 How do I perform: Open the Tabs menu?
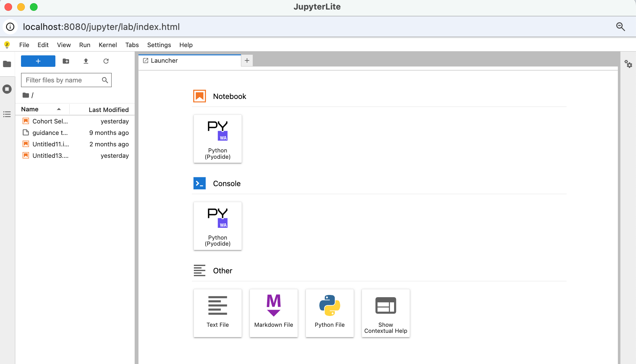(132, 45)
